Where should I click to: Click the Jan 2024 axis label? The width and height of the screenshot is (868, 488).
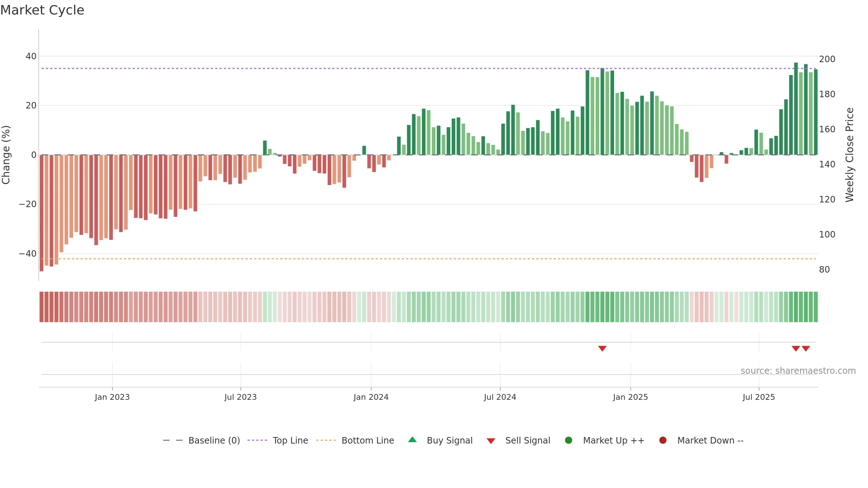(371, 397)
